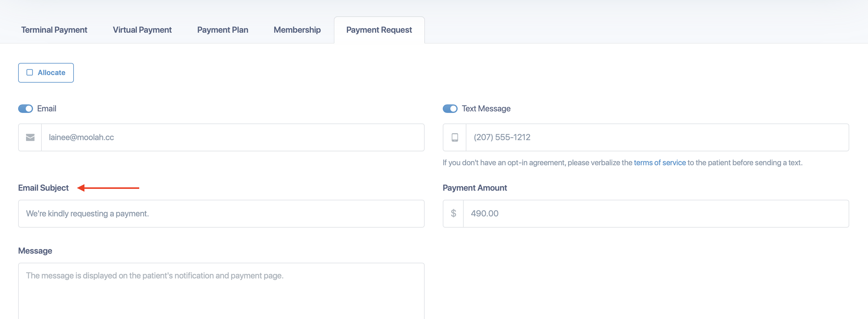Image resolution: width=868 pixels, height=319 pixels.
Task: Select the Payment Request tab
Action: click(379, 30)
